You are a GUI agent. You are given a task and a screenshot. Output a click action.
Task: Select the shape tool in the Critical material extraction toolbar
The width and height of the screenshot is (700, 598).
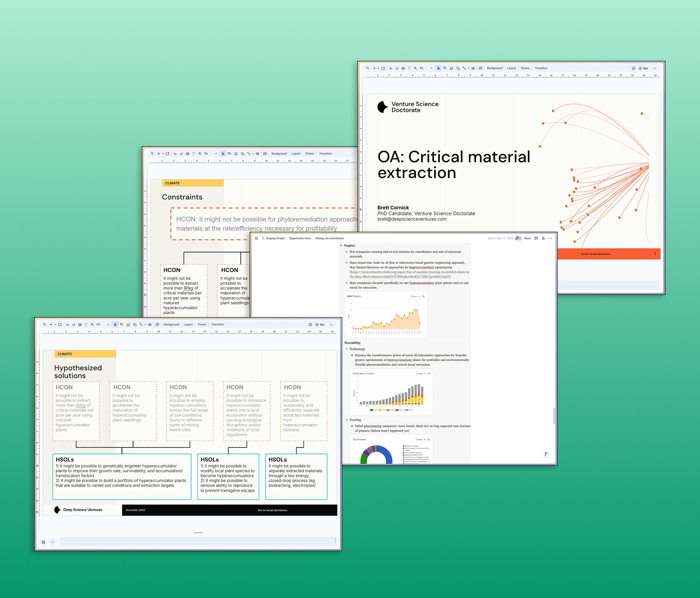pos(458,68)
